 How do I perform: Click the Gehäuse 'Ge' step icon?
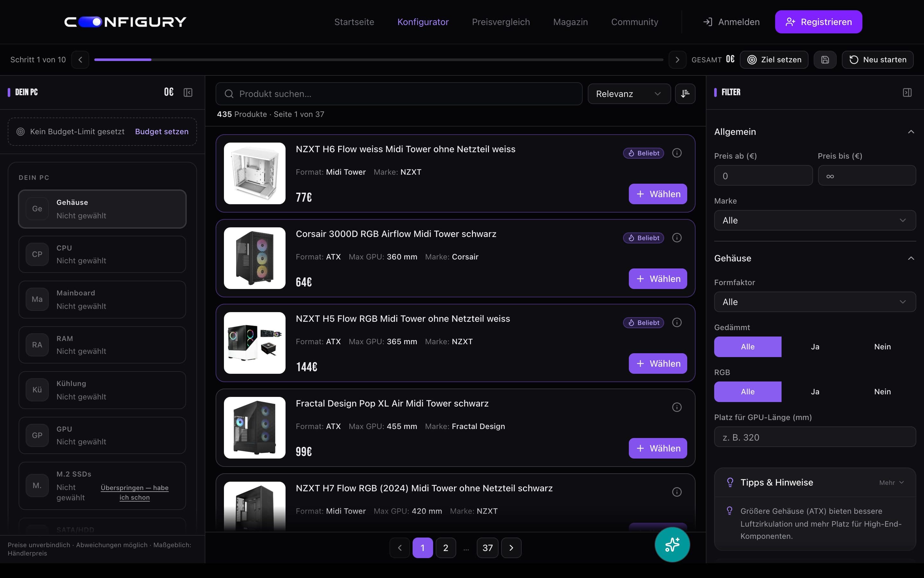click(37, 209)
